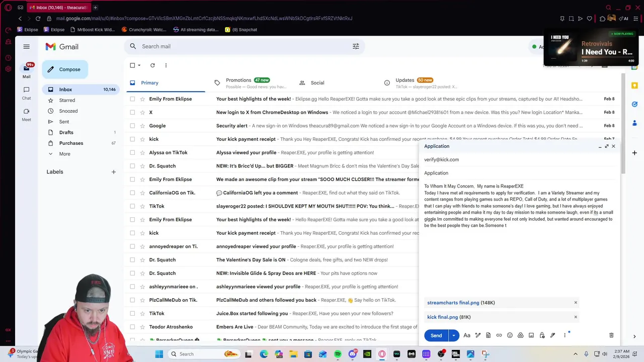Pop out the Application compose window
Screen dimensions: 644x362
point(606,146)
